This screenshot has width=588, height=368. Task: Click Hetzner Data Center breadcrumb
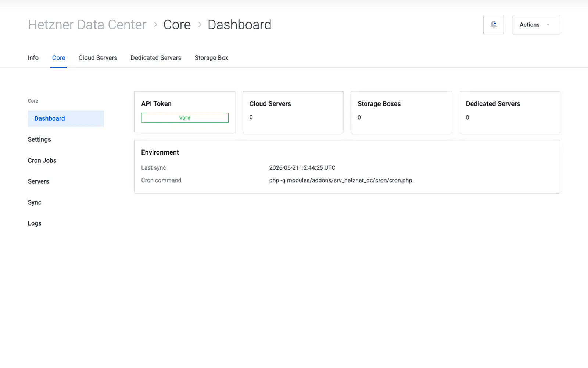(87, 25)
